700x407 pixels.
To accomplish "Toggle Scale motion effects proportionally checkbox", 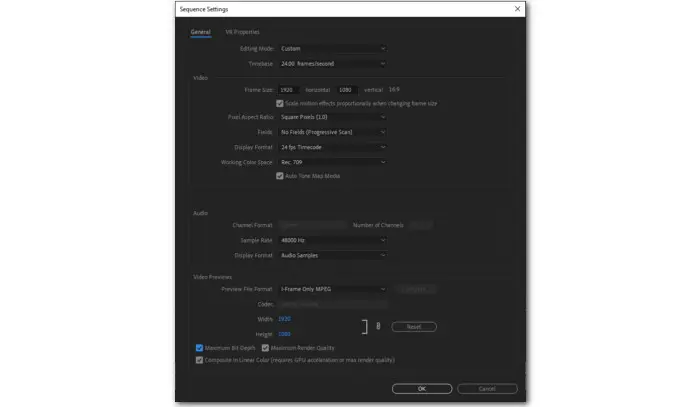I will pos(280,103).
